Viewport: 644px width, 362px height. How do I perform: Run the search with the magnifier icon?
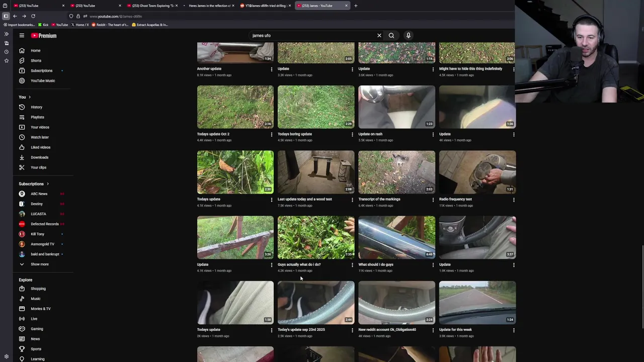(391, 36)
